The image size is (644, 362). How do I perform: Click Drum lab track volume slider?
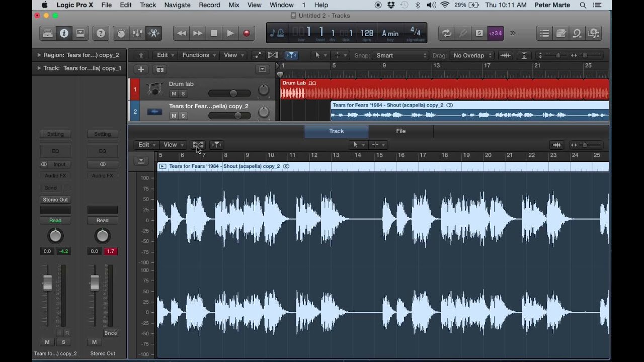(229, 94)
